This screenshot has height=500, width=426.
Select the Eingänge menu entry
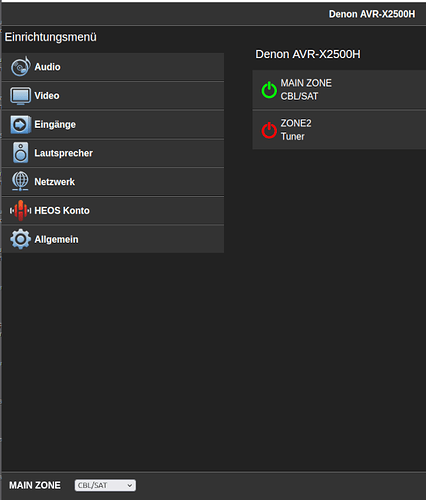(113, 124)
